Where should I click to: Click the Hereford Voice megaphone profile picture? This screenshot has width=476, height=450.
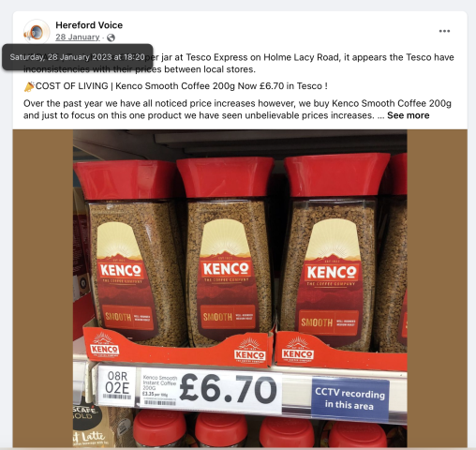(37, 32)
